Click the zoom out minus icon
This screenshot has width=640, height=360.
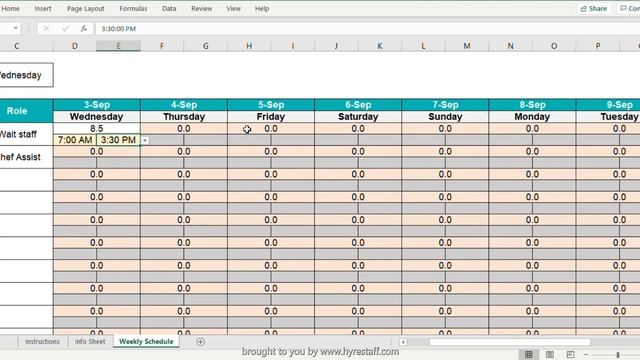point(586,355)
